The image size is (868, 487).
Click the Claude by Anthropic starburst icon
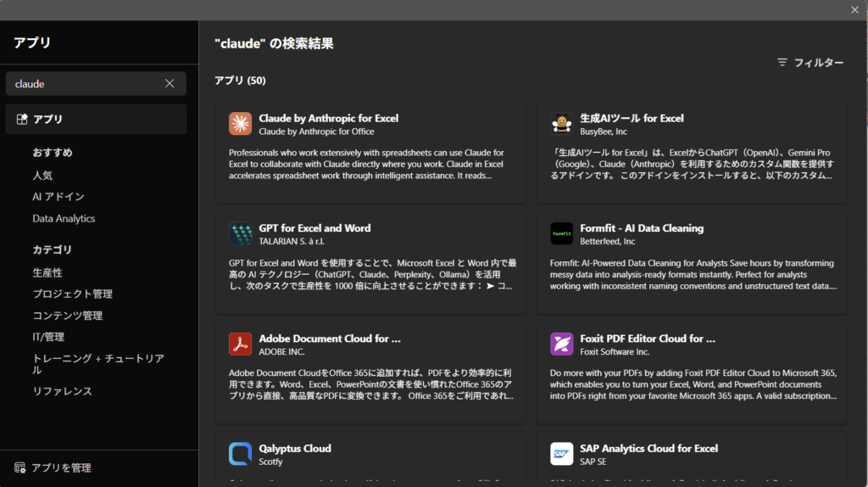pos(240,124)
